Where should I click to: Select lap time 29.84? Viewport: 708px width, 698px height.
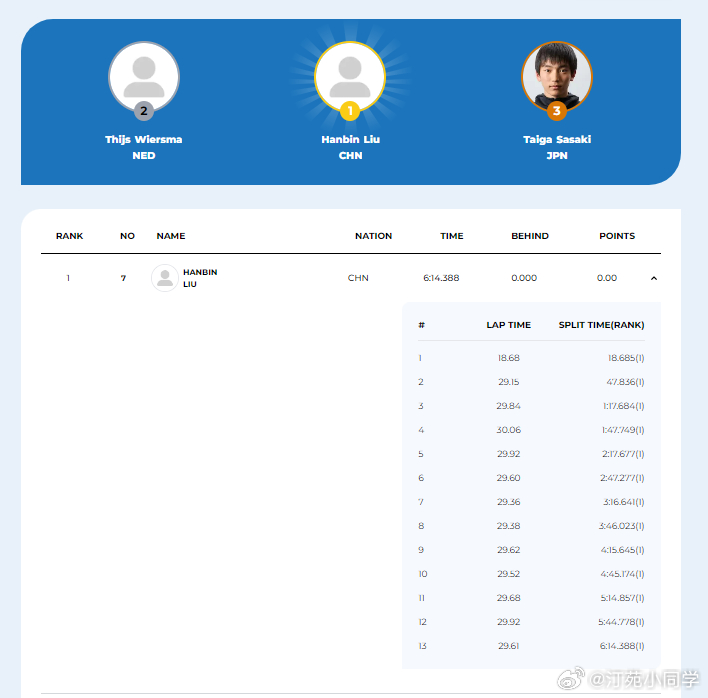[508, 406]
